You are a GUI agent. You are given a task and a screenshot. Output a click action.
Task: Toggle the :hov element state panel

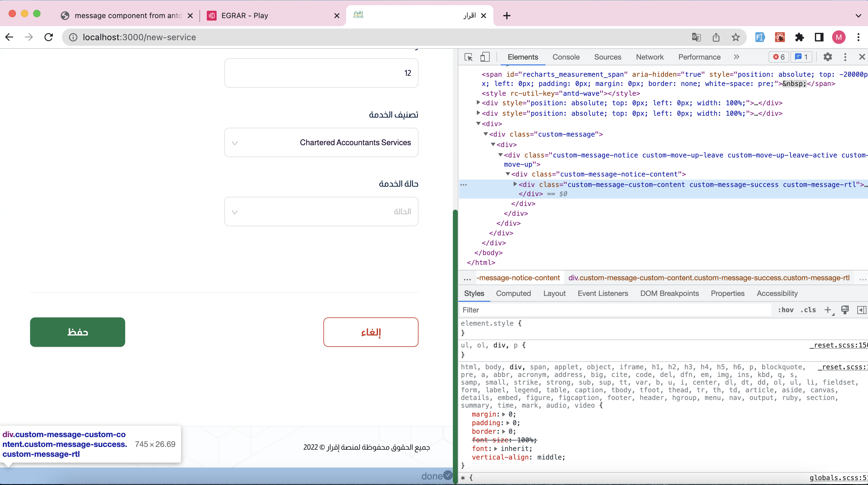click(785, 310)
